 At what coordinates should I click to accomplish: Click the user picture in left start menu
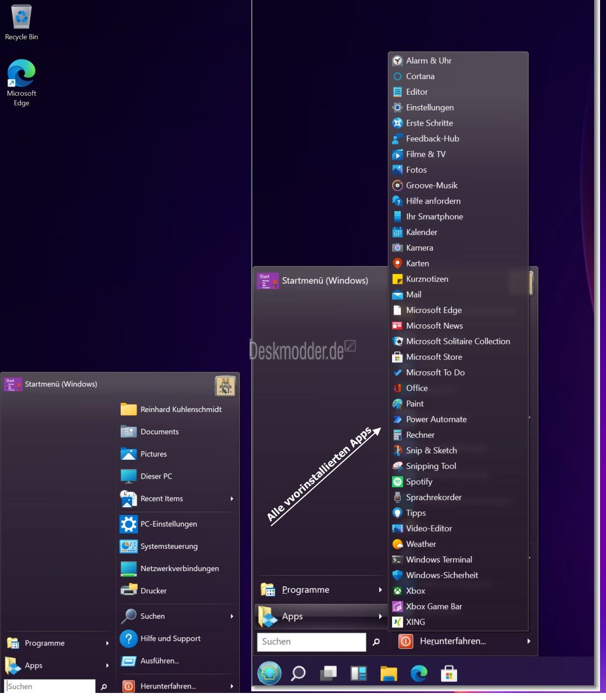click(225, 386)
